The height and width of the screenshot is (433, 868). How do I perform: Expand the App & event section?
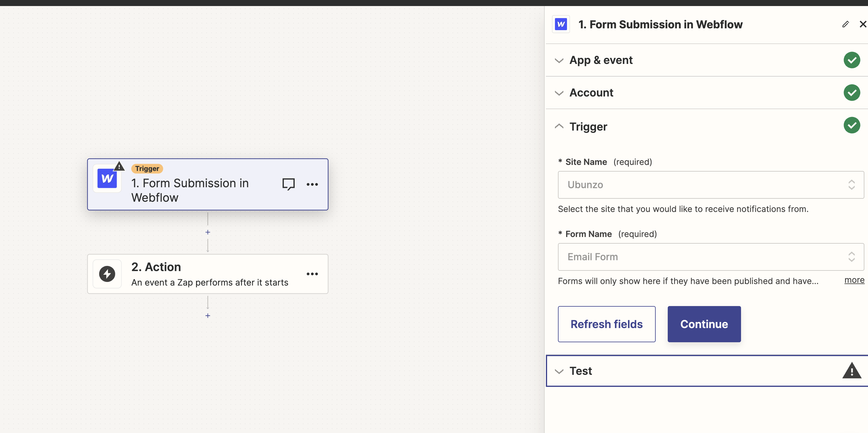point(707,60)
